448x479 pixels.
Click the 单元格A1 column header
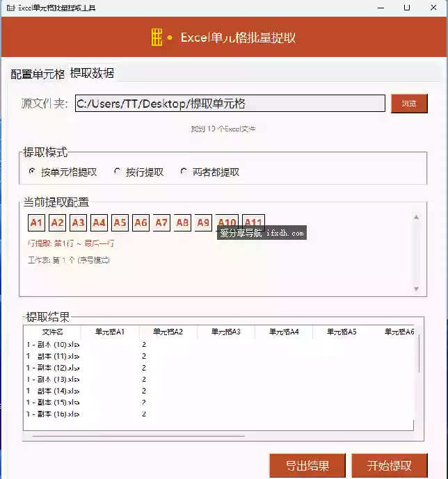click(x=110, y=332)
